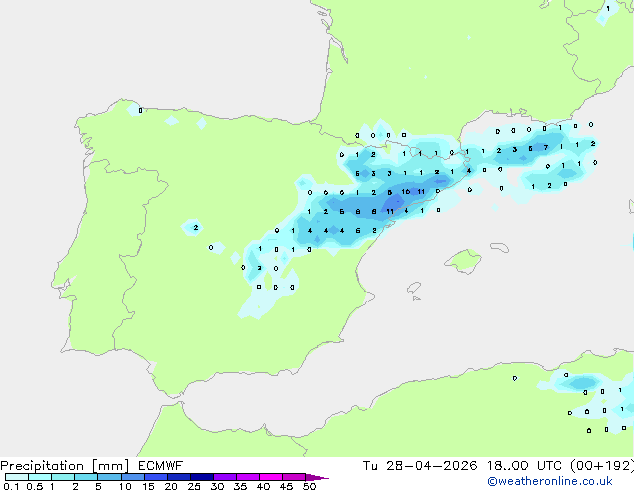Screen dimensions: 634x490
Task: Click the 30–35 mm purple legend swatch
Action: [x=225, y=477]
